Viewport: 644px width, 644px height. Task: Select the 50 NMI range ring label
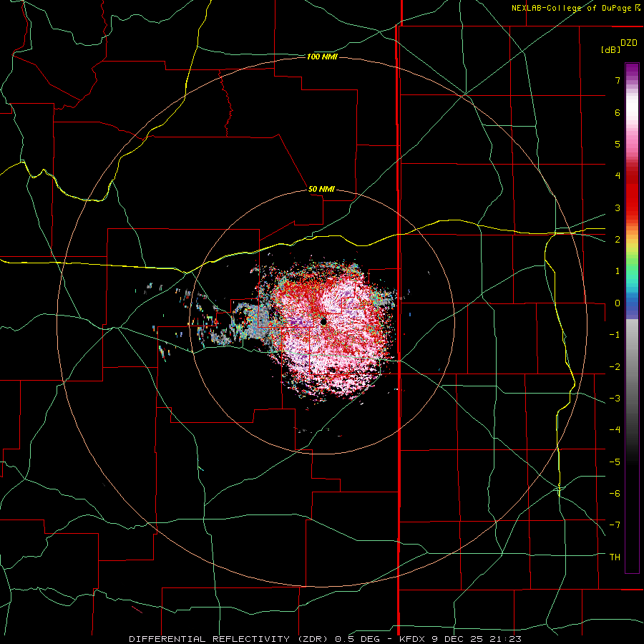(321, 190)
